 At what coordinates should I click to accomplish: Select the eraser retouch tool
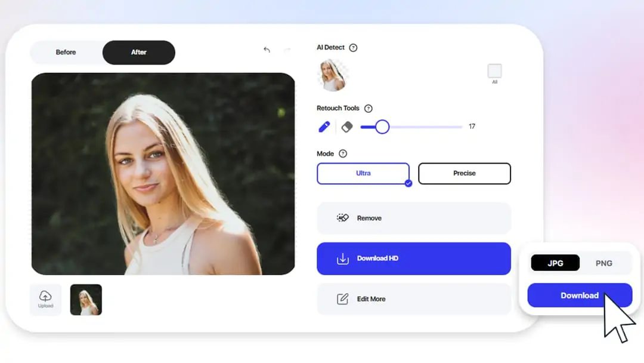pyautogui.click(x=347, y=127)
